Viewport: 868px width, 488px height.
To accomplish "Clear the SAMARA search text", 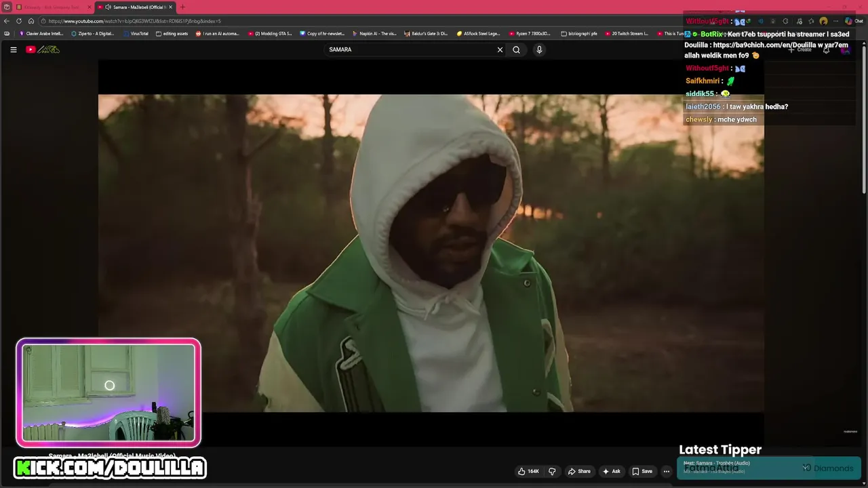I will click(500, 49).
